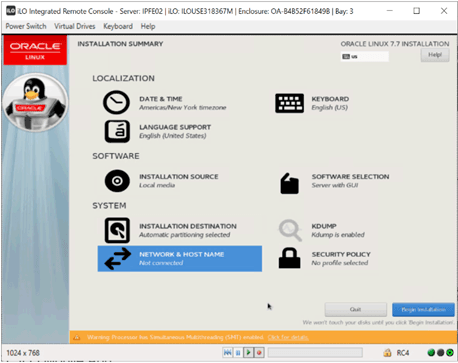Click the Keyboard layout icon
The width and height of the screenshot is (458, 363).
click(289, 103)
